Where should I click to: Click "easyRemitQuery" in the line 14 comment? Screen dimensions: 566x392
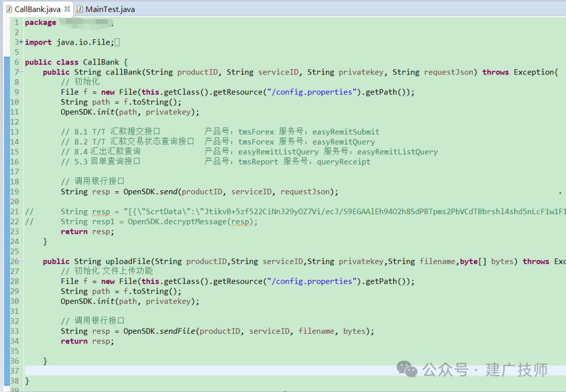point(344,142)
